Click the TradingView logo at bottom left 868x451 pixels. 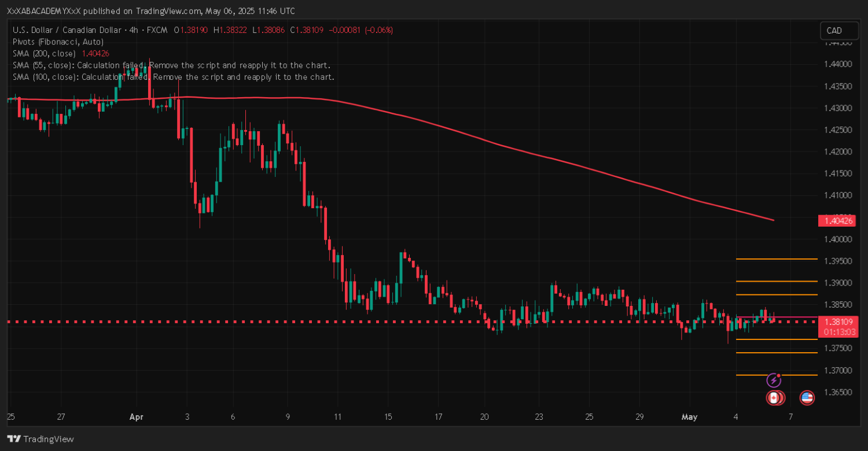pyautogui.click(x=41, y=439)
